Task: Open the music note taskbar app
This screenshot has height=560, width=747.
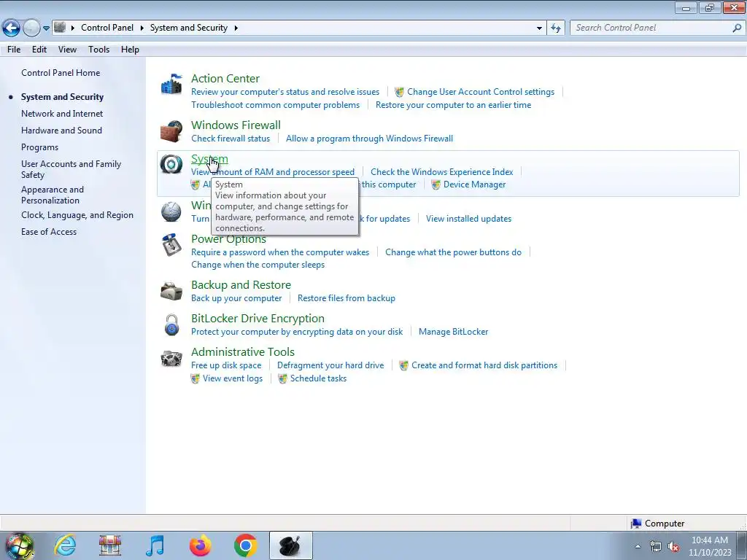Action: point(155,545)
